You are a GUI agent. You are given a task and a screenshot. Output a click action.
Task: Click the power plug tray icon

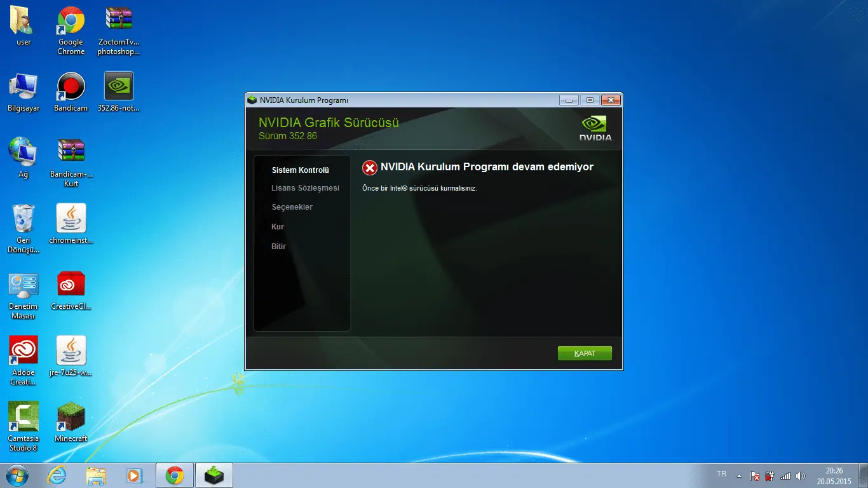[770, 475]
